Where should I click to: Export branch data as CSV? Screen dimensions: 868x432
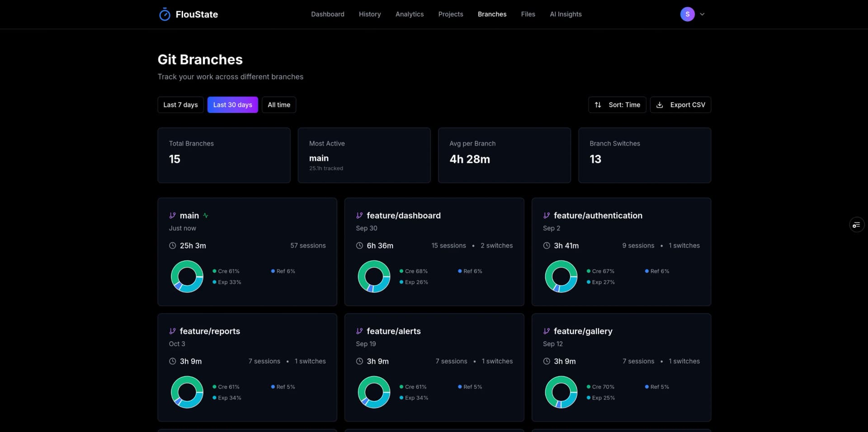click(x=680, y=104)
